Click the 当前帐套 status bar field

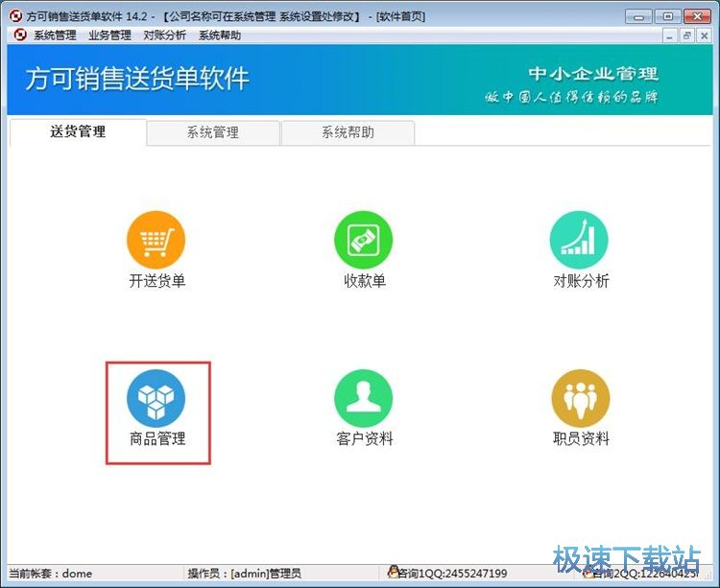[x=51, y=574]
